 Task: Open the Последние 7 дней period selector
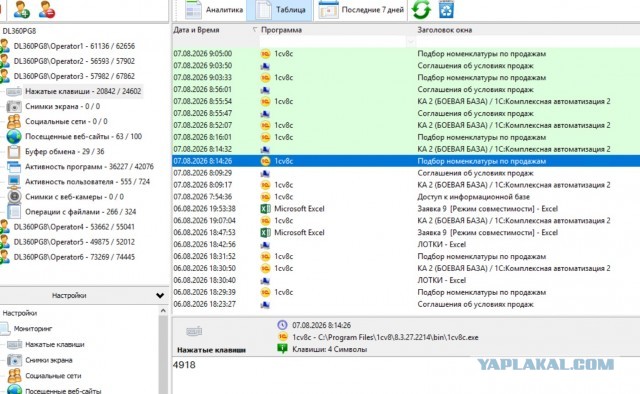(361, 10)
